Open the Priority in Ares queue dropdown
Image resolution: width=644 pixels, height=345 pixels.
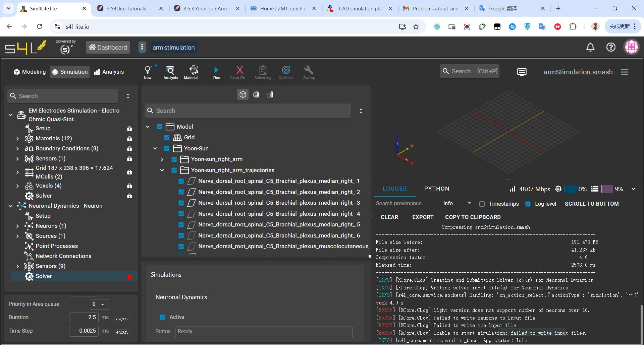pos(99,304)
